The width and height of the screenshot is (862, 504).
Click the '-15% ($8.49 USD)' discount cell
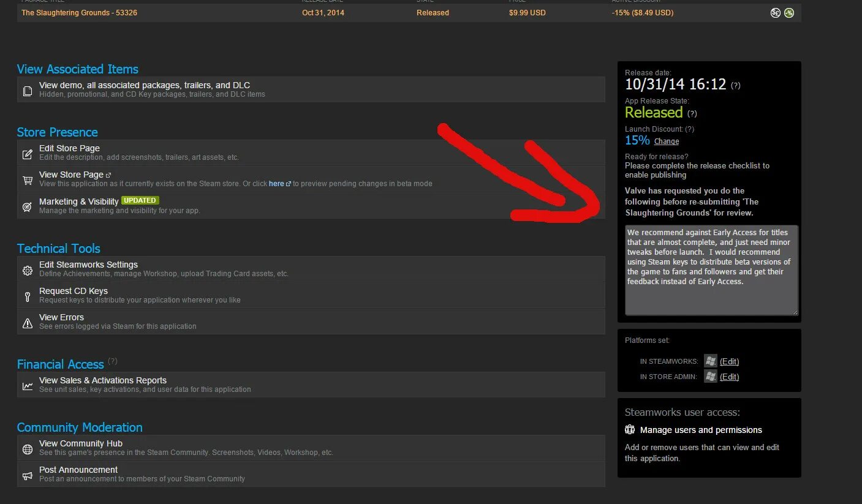(643, 13)
